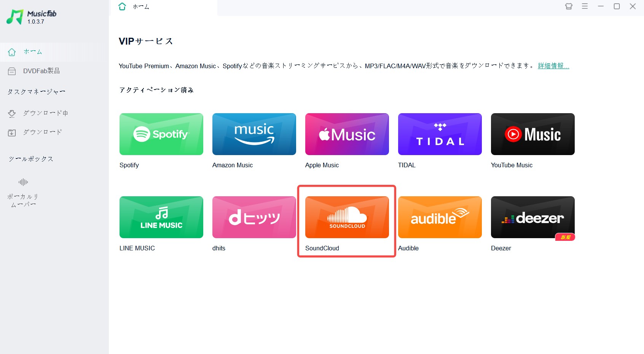Open the skin theme shirt icon
Image resolution: width=644 pixels, height=354 pixels.
click(569, 6)
